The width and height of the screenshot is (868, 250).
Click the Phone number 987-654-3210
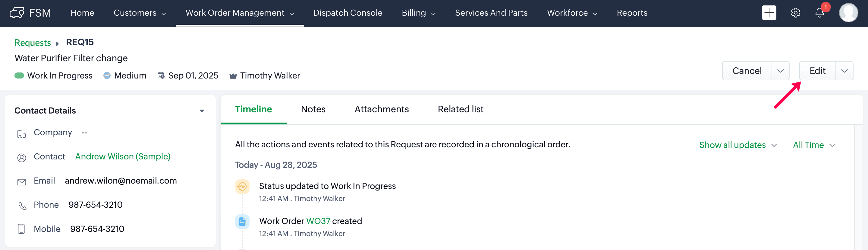pos(95,205)
